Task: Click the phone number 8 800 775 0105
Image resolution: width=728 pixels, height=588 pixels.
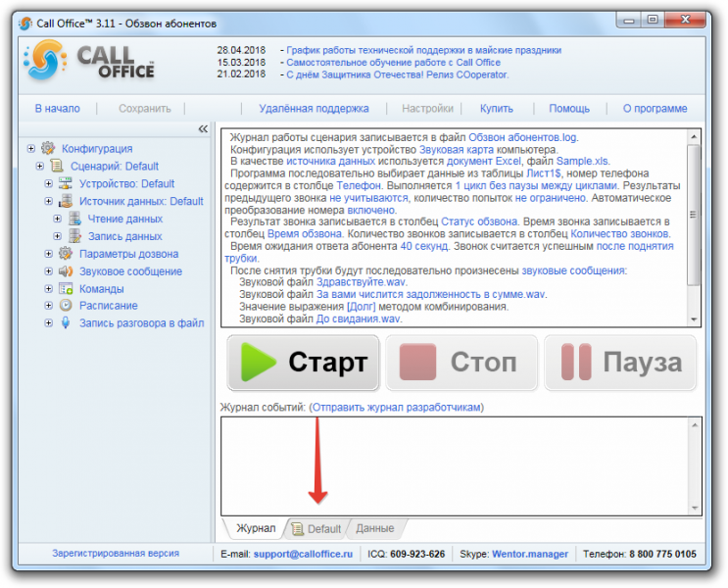Action: coord(662,554)
